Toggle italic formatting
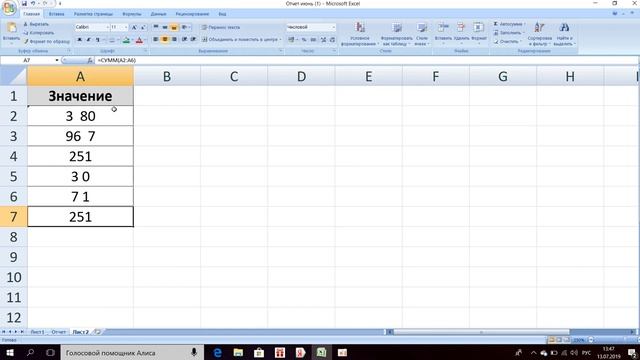The width and height of the screenshot is (640, 360). 88,40
